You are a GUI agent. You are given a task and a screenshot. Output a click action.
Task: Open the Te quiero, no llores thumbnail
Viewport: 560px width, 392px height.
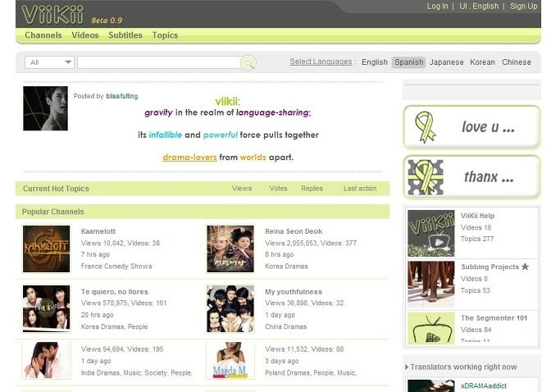(x=47, y=308)
